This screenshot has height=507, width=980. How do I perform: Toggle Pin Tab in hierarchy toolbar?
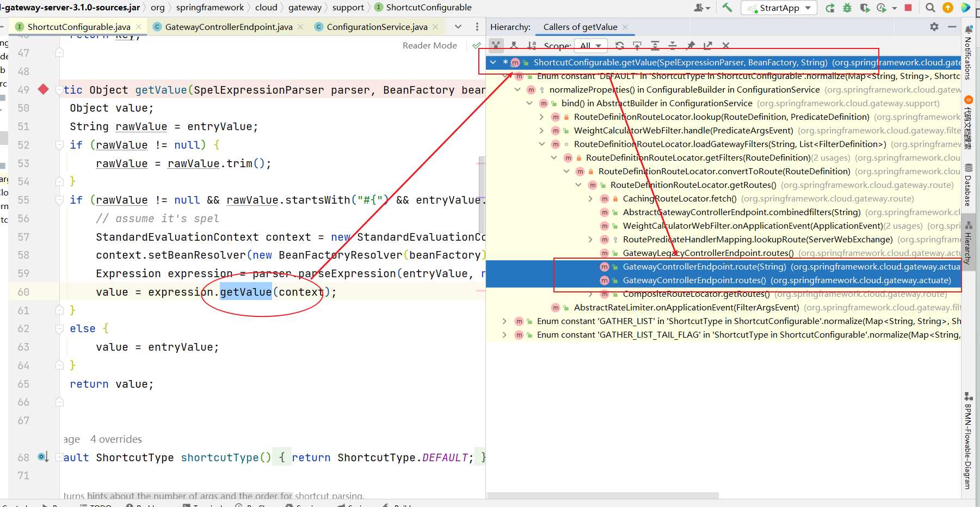(x=691, y=46)
